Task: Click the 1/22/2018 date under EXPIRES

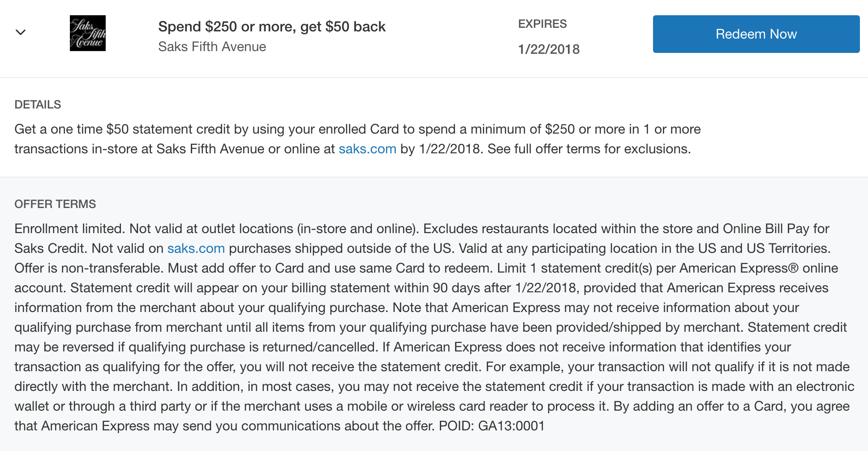Action: click(549, 49)
